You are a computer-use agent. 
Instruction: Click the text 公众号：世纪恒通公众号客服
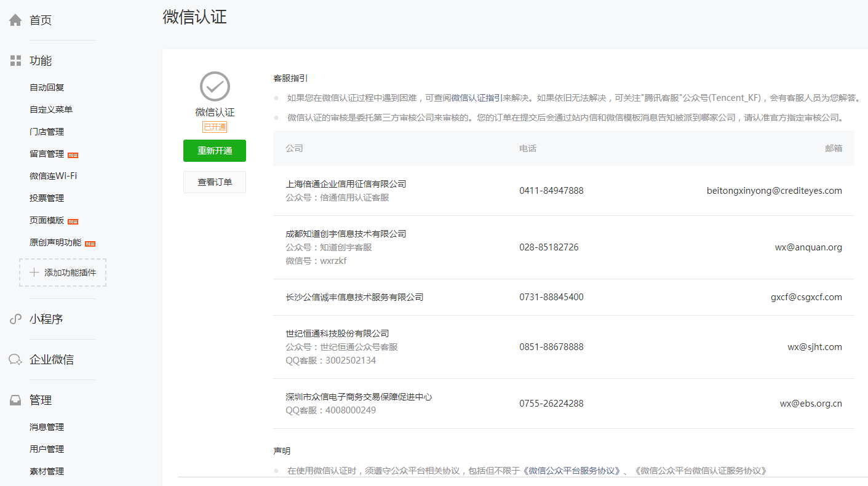pyautogui.click(x=341, y=347)
